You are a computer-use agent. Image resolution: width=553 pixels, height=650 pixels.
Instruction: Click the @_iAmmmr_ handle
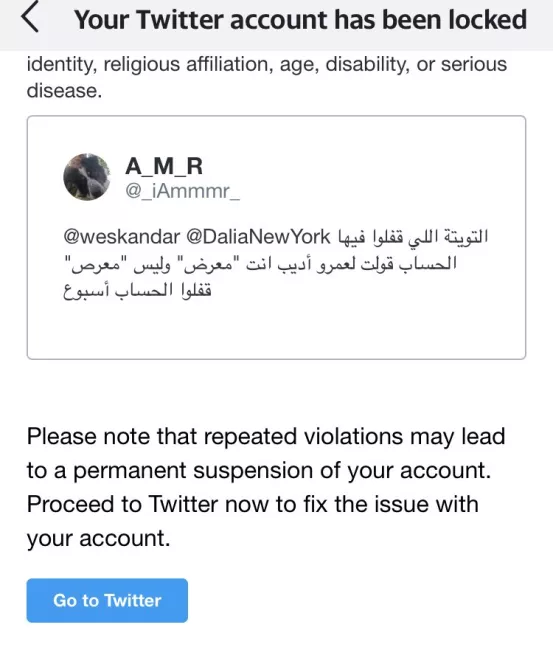click(182, 191)
